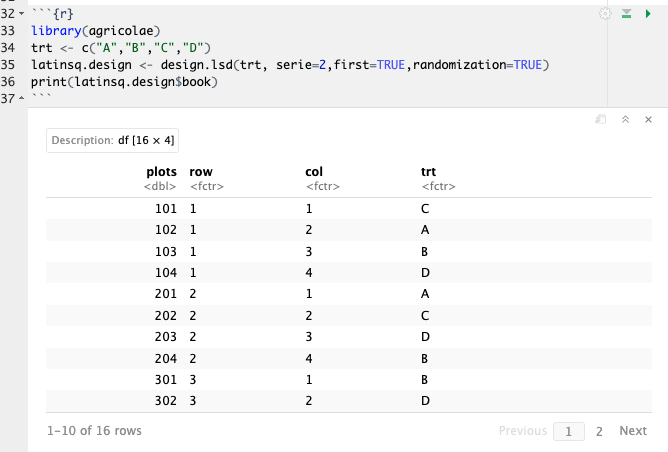Click the plots column header

[x=161, y=172]
